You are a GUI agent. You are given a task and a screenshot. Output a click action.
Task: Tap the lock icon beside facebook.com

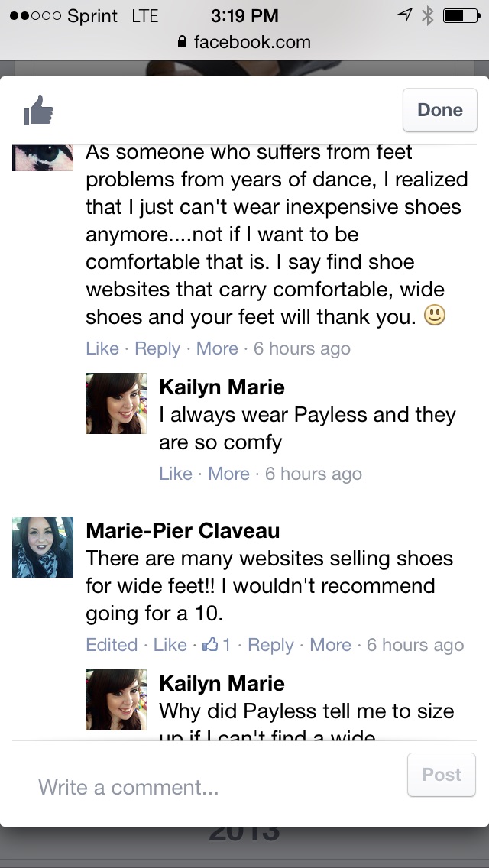[x=182, y=42]
